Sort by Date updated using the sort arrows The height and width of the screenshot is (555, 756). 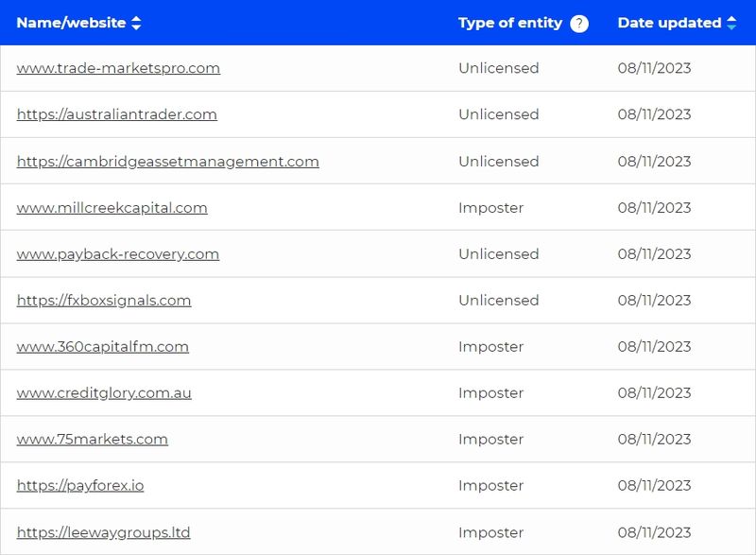731,23
